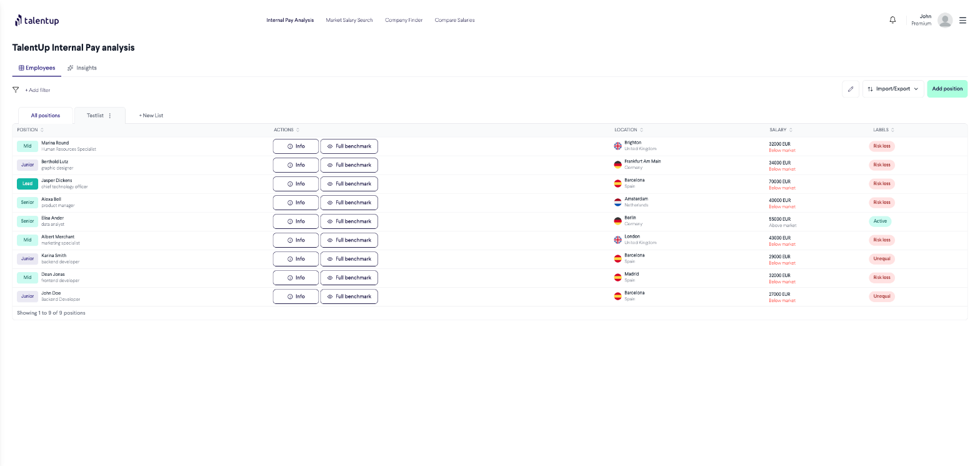This screenshot has width=980, height=466.
Task: Open Testlist three-dot options menu
Action: [110, 116]
